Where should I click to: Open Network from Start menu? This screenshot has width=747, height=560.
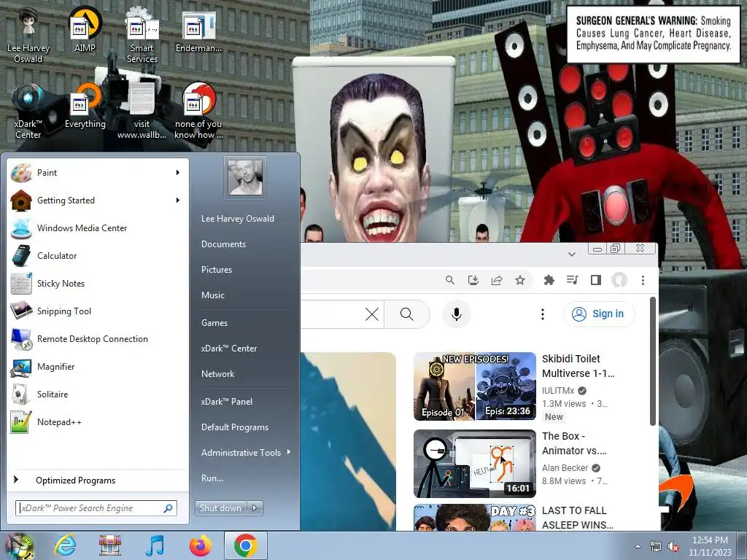[217, 374]
